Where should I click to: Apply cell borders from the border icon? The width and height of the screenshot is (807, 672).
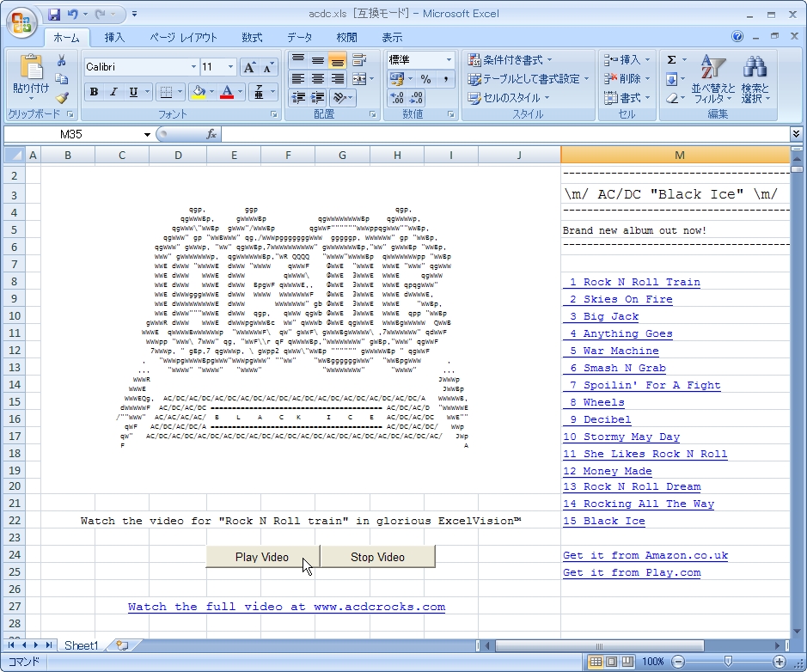coord(166,92)
